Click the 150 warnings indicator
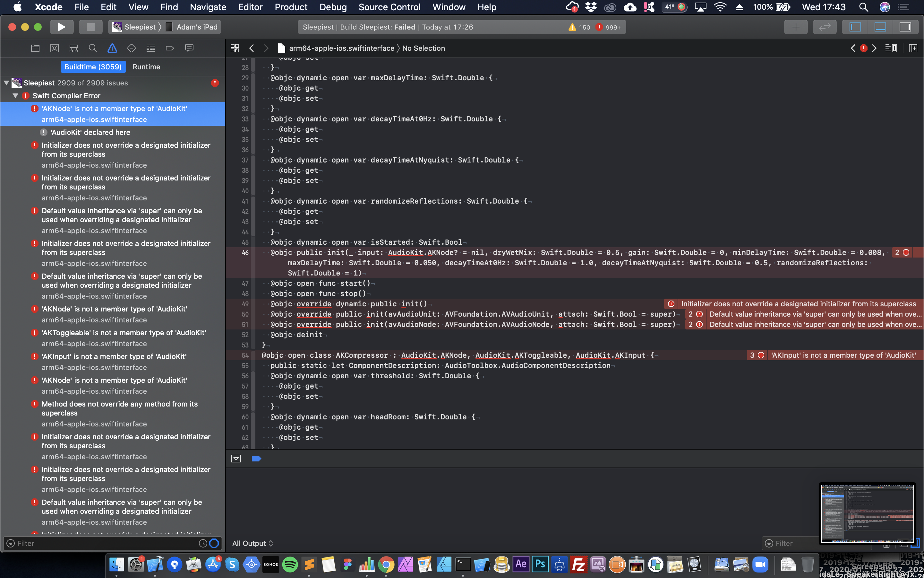Screen dimensions: 924x578 pos(579,27)
